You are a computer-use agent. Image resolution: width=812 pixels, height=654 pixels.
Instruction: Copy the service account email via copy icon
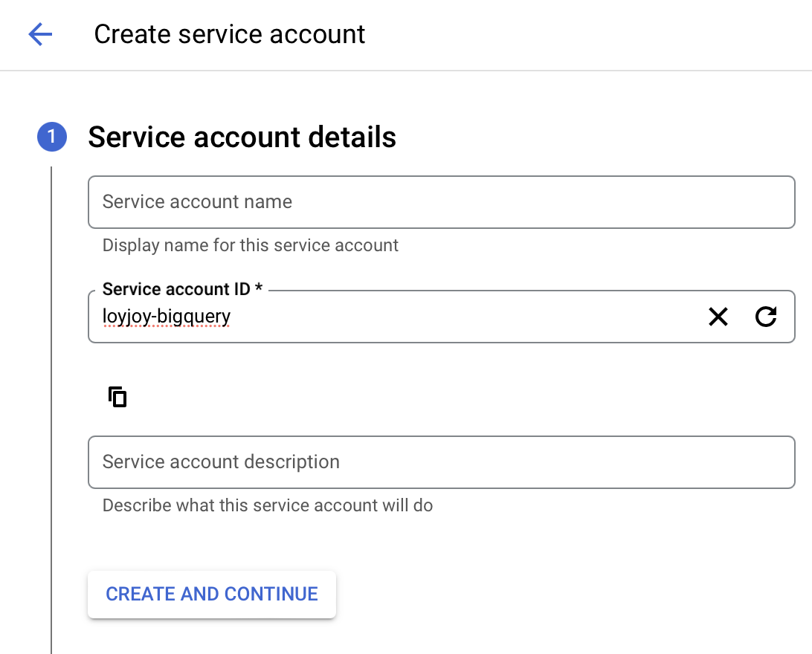click(117, 397)
